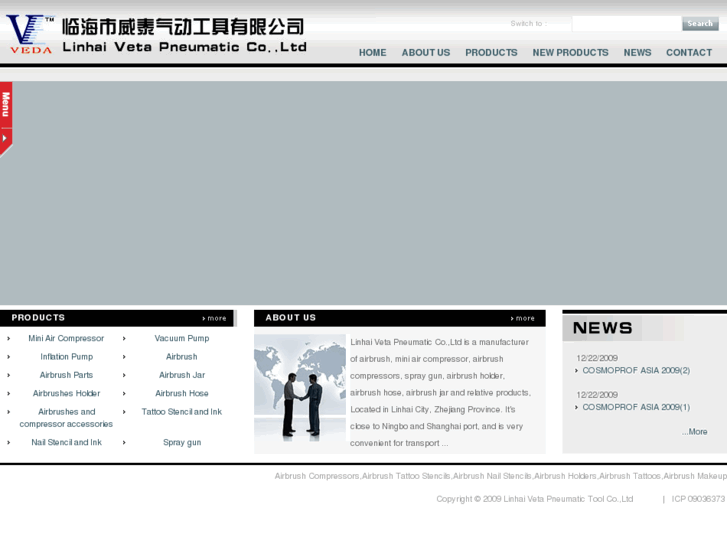Click the 'Switch to :' label
Screen dimensions: 727x545
(529, 23)
